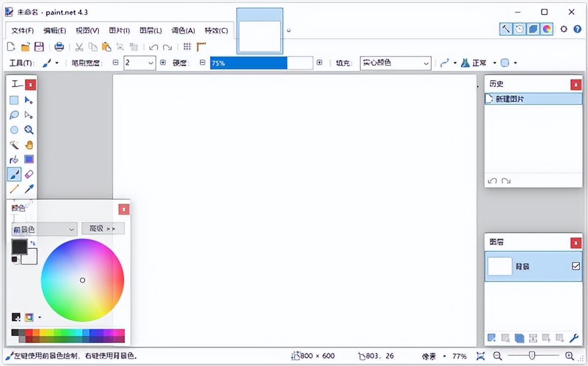
Task: Open the Help question mark icon
Action: click(577, 29)
